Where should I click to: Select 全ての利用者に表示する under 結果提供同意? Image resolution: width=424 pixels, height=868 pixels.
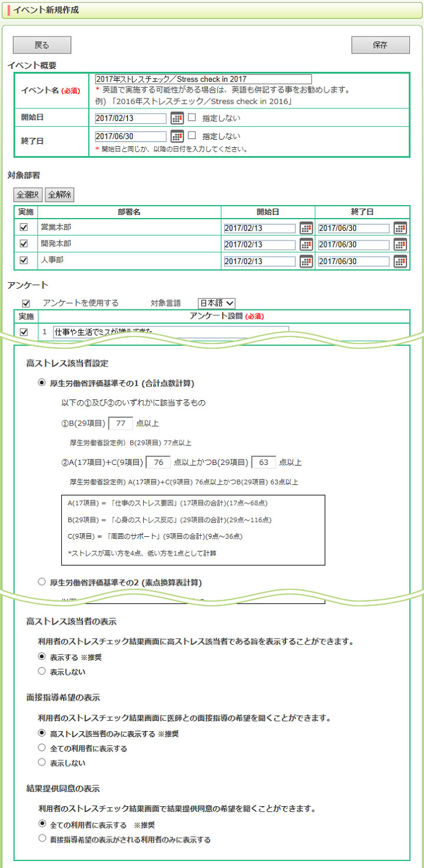click(x=41, y=823)
